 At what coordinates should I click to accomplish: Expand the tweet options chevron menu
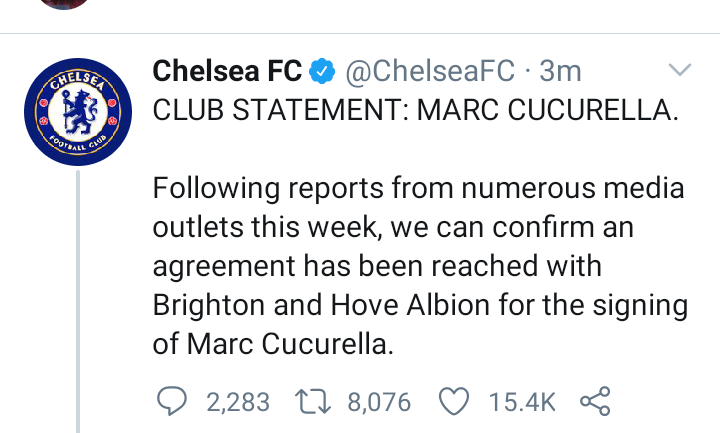point(680,70)
